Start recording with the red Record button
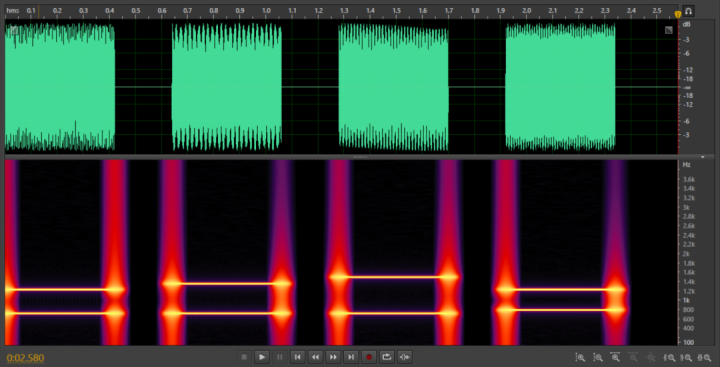This screenshot has height=367, width=720. [369, 357]
